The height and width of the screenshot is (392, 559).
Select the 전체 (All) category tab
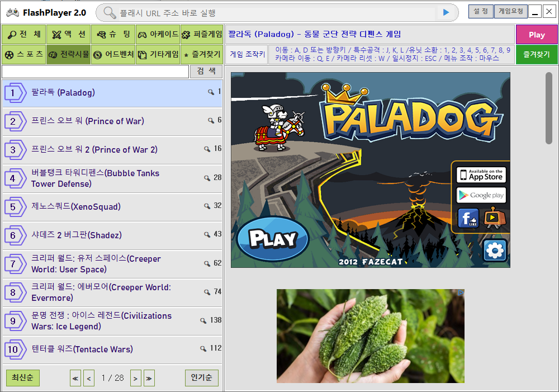[x=23, y=35]
